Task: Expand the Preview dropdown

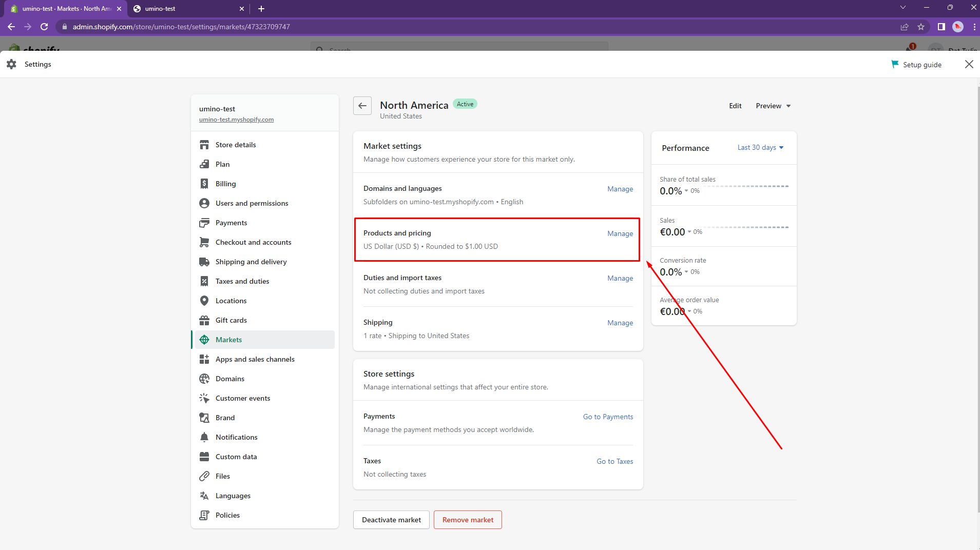Action: [x=773, y=106]
